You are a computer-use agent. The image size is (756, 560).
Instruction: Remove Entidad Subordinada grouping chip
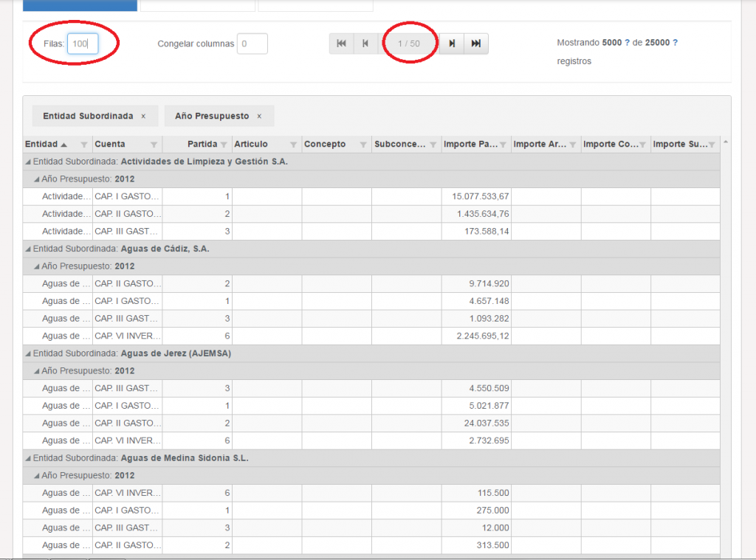tap(143, 116)
